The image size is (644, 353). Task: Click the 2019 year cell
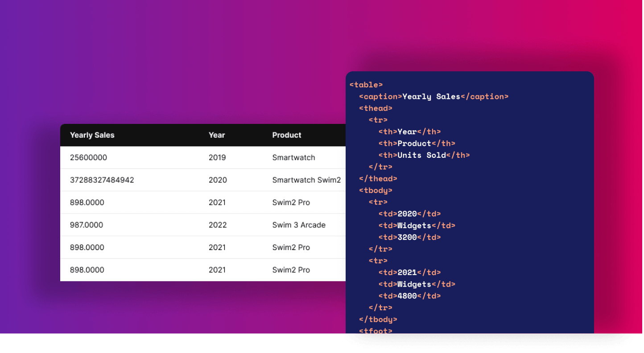[217, 157]
